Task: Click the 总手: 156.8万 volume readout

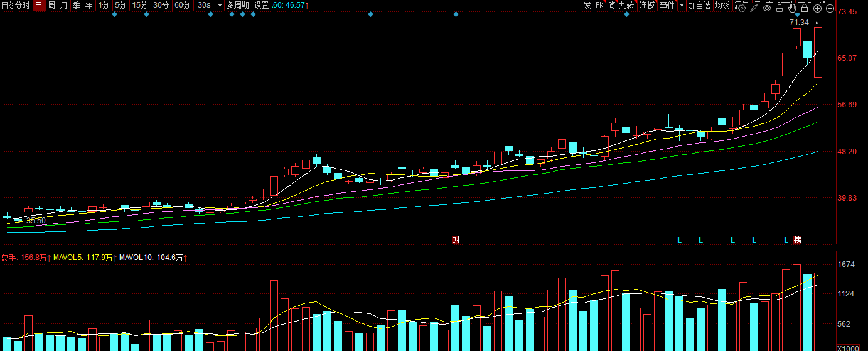Action: pyautogui.click(x=26, y=258)
